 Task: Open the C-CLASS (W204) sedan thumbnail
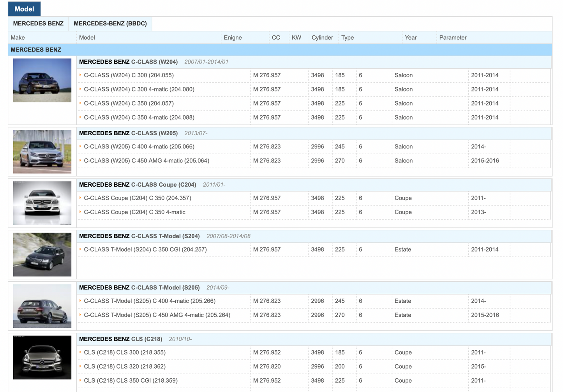coord(42,80)
